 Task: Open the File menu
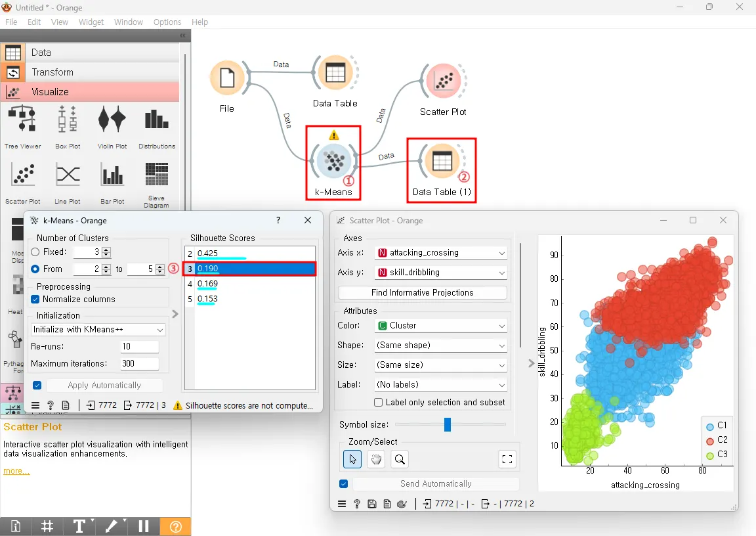tap(11, 22)
